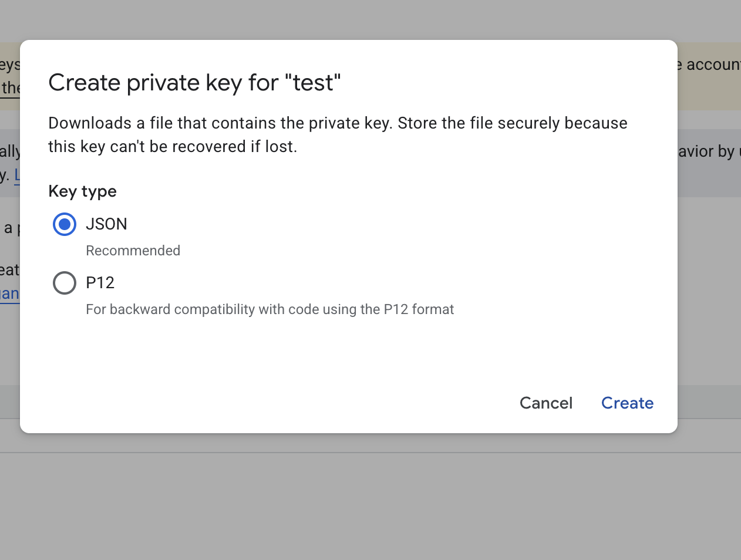Click Cancel to dismiss the dialog
The image size is (741, 560).
(545, 403)
